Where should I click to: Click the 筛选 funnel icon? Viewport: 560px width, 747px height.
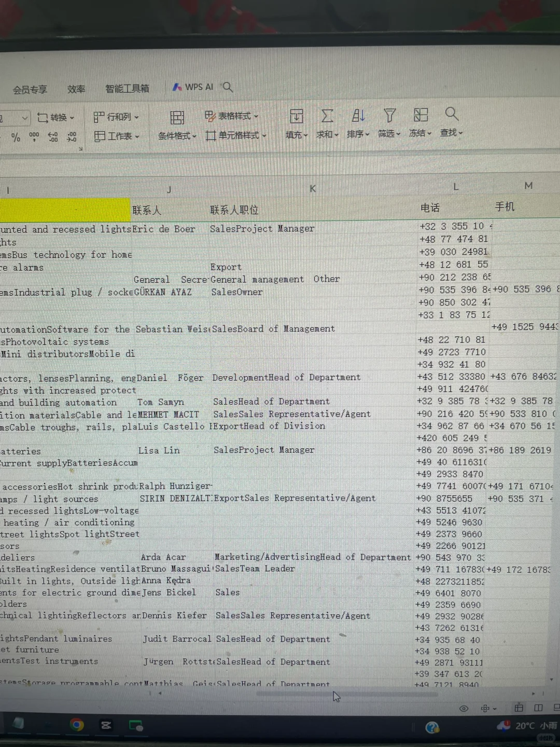[x=389, y=115]
